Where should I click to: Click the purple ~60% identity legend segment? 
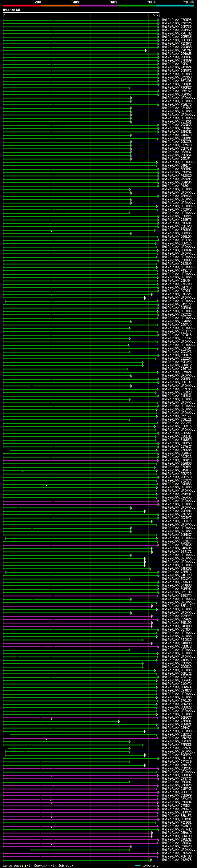99,6
